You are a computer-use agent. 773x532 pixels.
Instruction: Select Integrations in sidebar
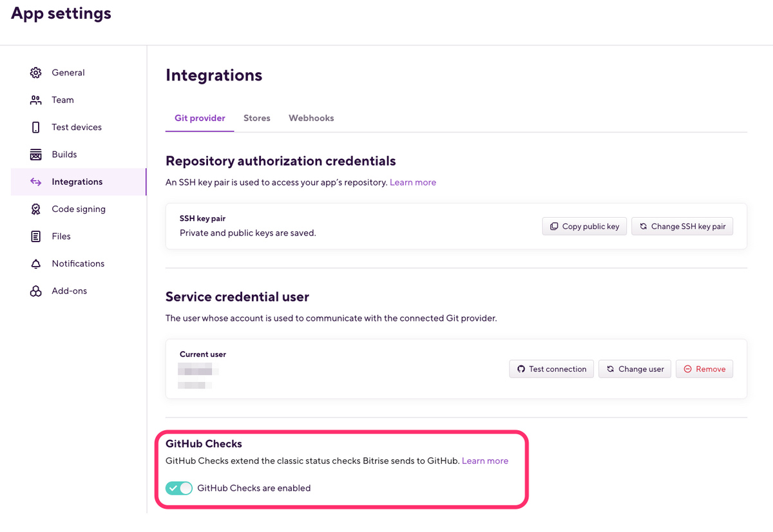[79, 182]
